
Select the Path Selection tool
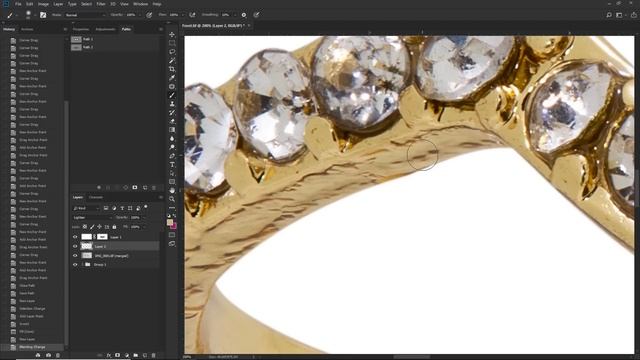click(x=172, y=173)
